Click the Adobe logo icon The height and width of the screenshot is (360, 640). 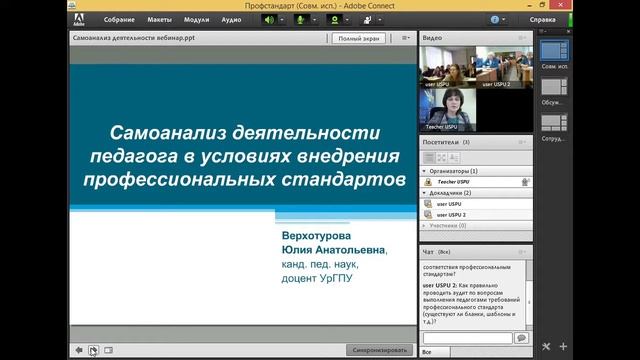pyautogui.click(x=79, y=19)
